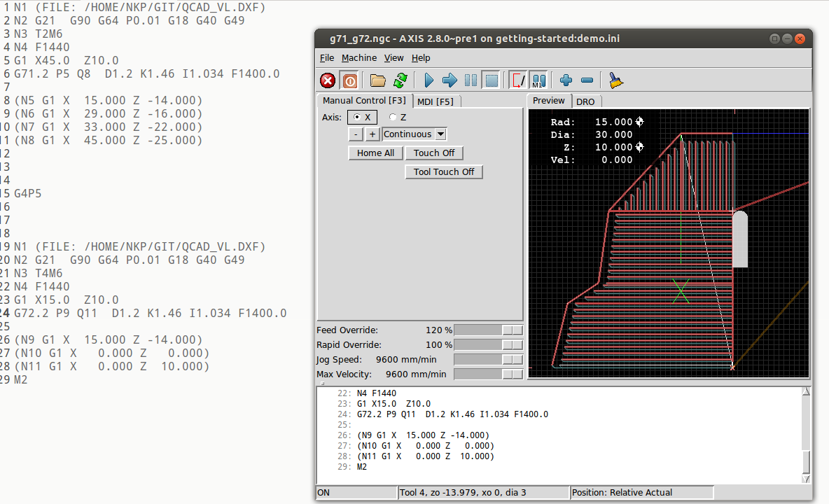Step to next program line
The width and height of the screenshot is (829, 504).
click(x=450, y=80)
